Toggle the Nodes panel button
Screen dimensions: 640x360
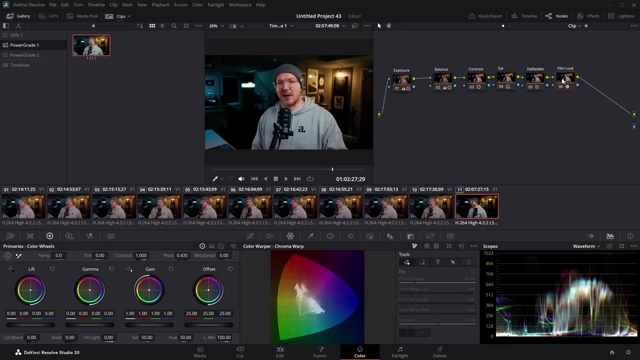point(557,16)
